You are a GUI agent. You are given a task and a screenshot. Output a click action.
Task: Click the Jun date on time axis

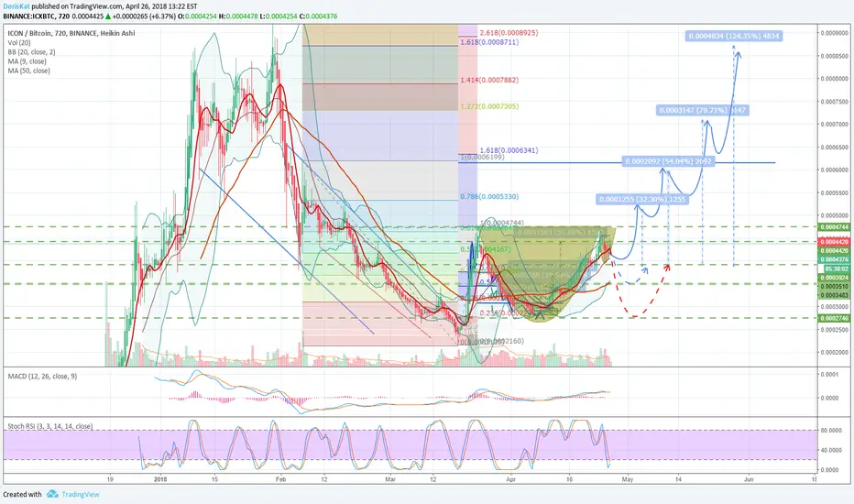(x=749, y=479)
